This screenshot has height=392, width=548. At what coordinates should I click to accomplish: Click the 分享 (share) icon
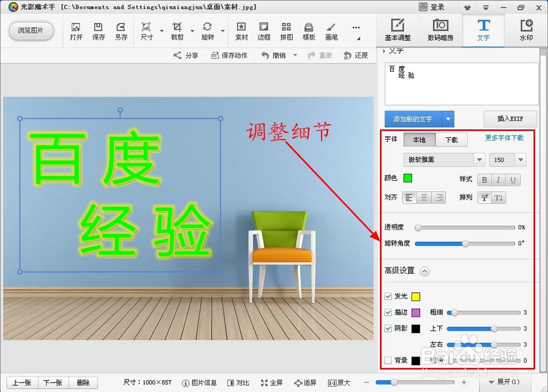186,55
